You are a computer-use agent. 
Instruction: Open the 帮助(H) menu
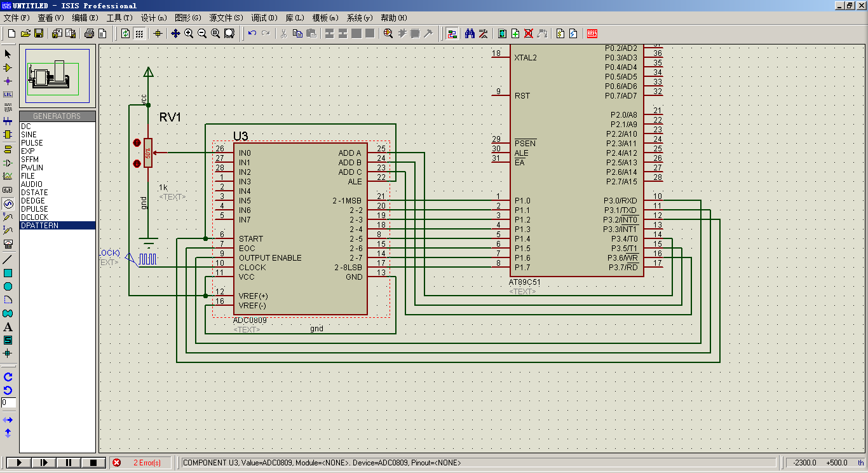394,18
